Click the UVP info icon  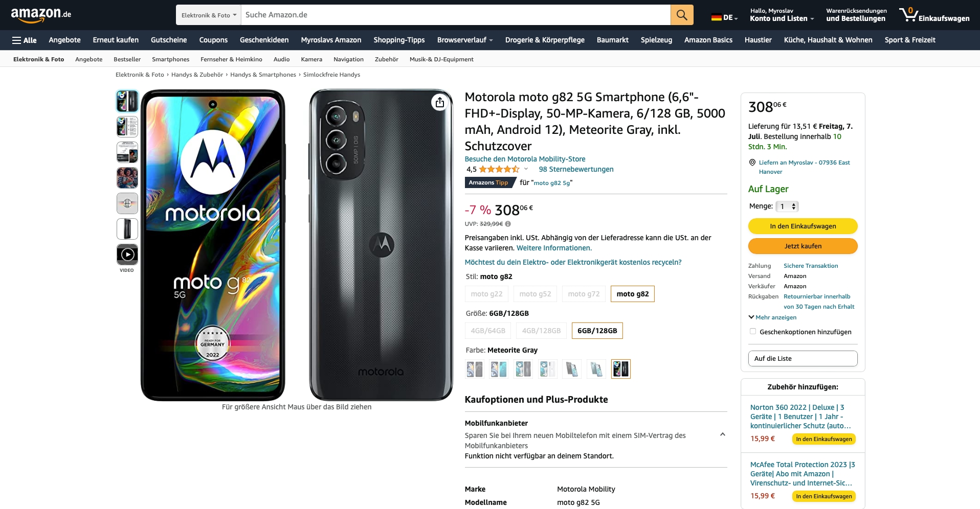pos(508,224)
